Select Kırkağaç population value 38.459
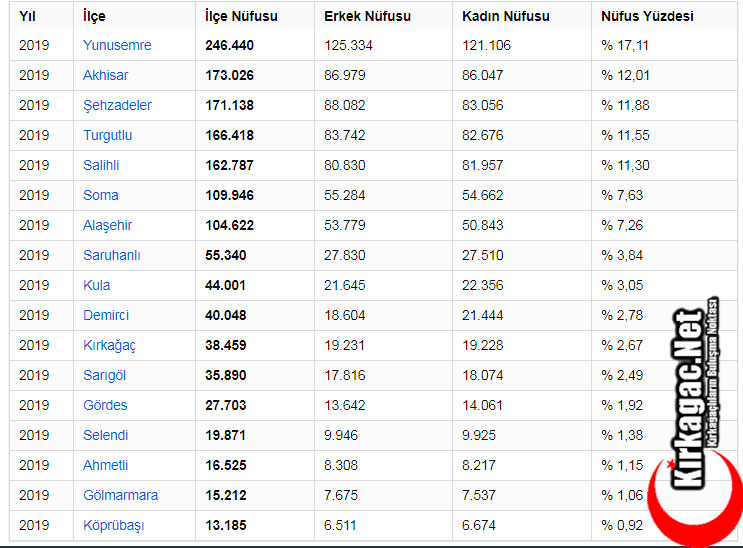The image size is (743, 548). pyautogui.click(x=226, y=345)
